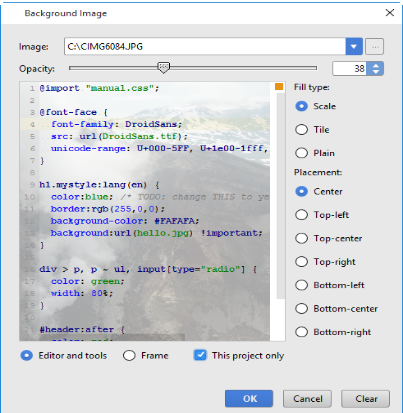
Task: Click the image path field C:\CIMG6084.JPG
Action: (x=205, y=46)
